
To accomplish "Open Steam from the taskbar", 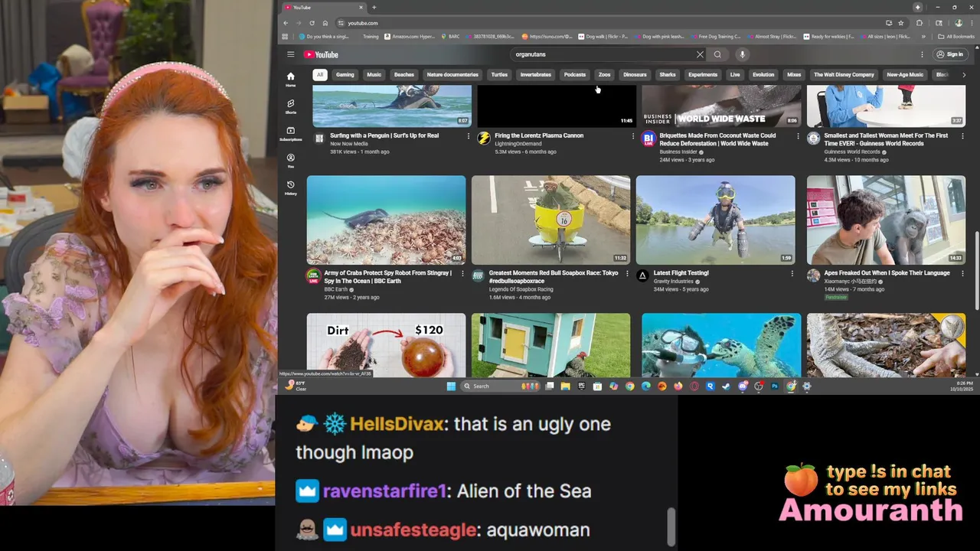I will [727, 386].
